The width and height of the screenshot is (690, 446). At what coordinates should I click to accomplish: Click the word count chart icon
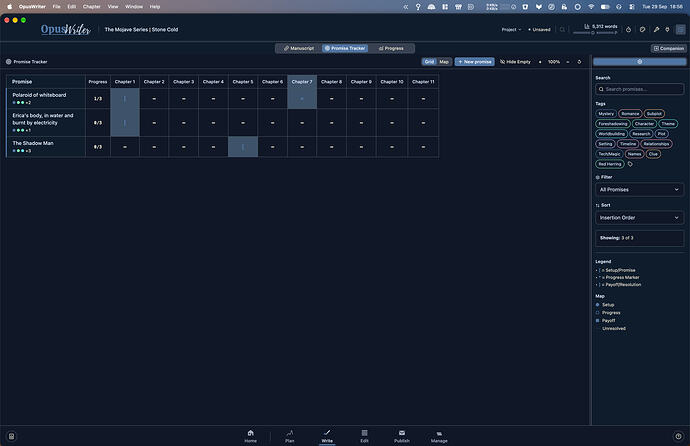[587, 26]
